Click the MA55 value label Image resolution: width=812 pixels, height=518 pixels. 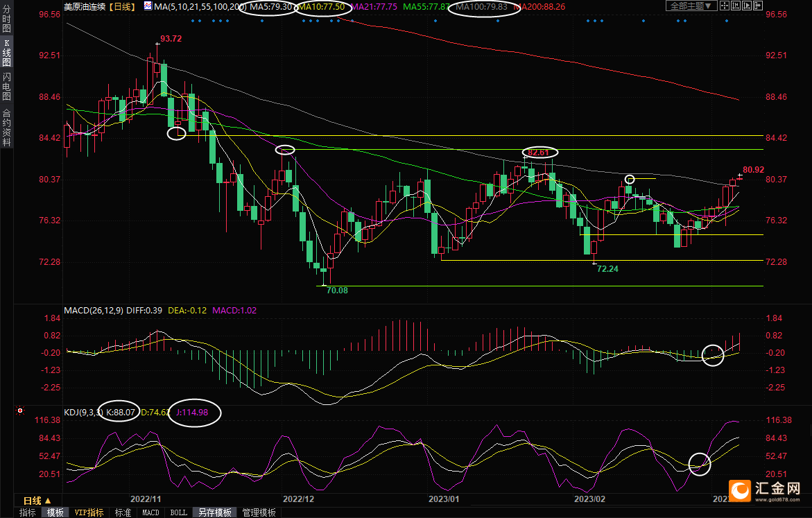426,7
